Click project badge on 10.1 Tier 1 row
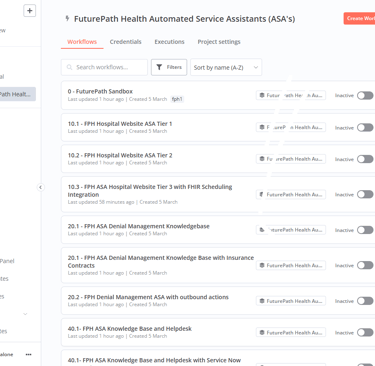 [x=291, y=127]
